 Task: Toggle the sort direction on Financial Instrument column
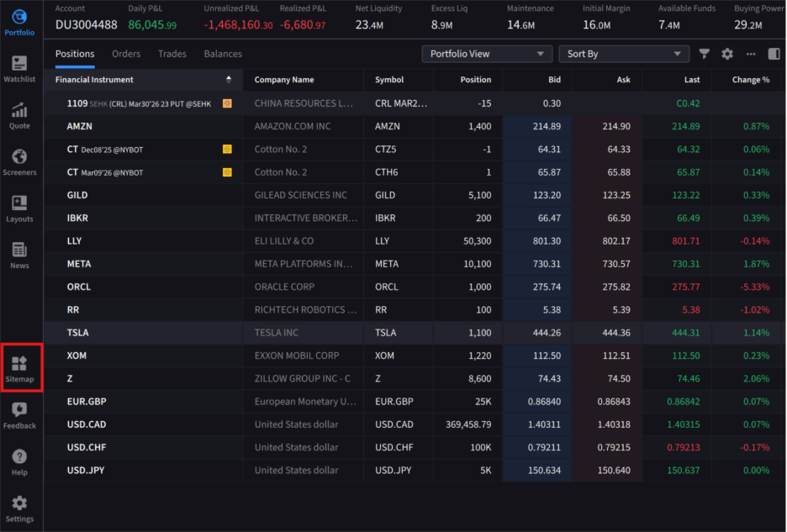point(227,79)
